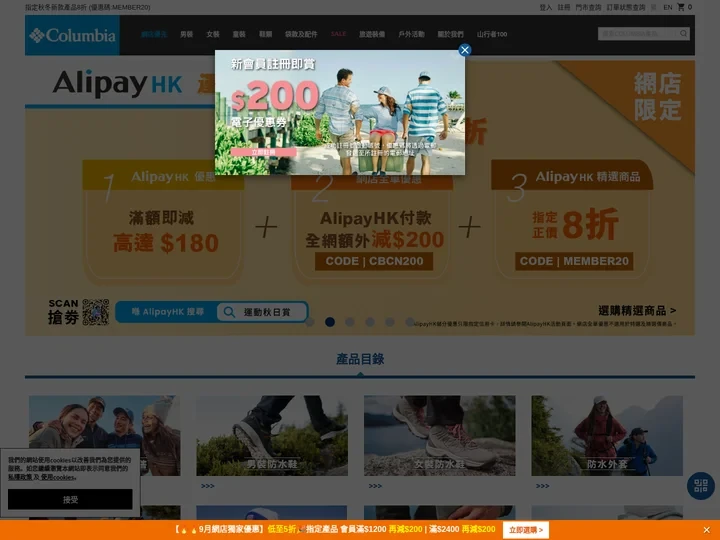Open the first blue-highlighted nav item
Viewport: 720px width, 540px height.
pos(154,34)
